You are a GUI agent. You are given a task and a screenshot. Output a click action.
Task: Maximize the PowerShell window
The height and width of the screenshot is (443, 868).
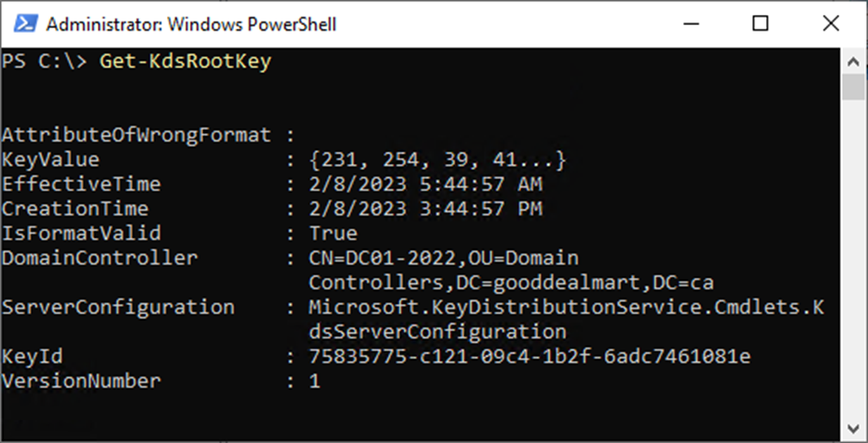click(x=761, y=24)
